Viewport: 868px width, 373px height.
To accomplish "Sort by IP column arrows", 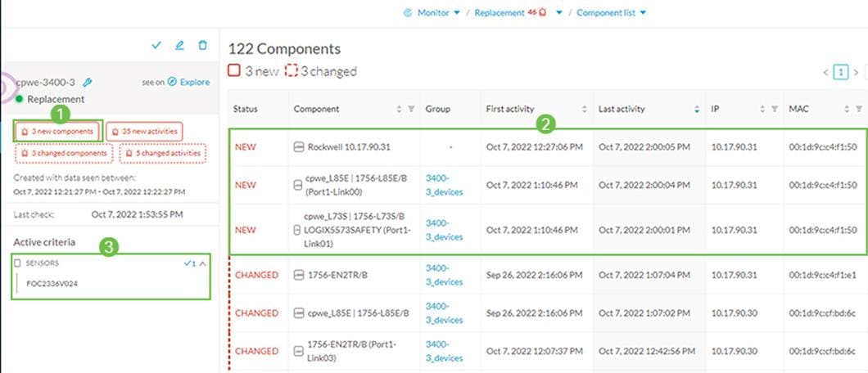I will (x=762, y=110).
